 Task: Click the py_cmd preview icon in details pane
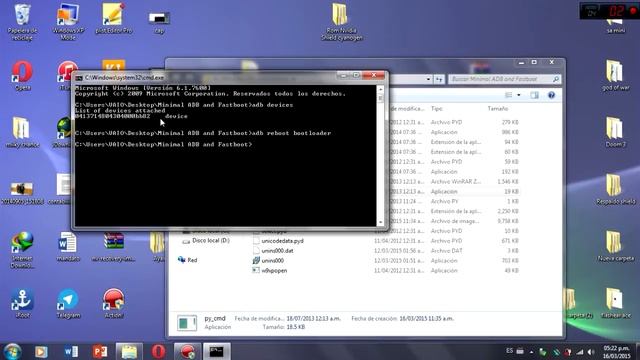click(187, 322)
